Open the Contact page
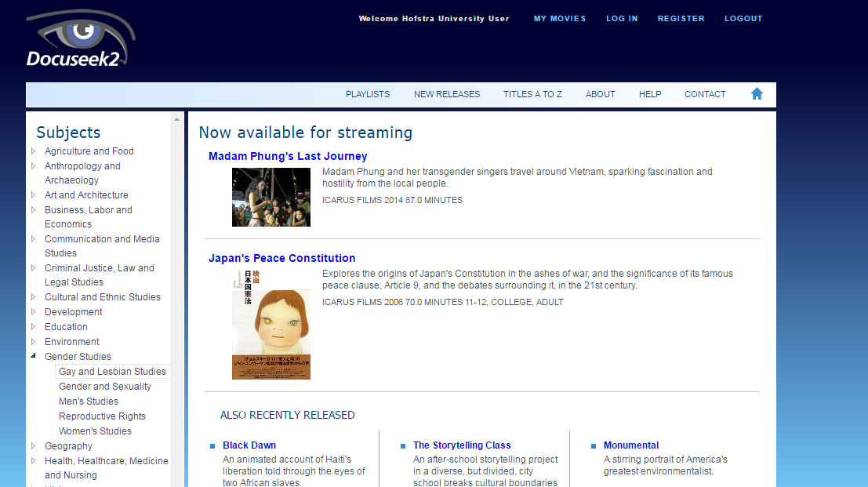Image resolution: width=868 pixels, height=487 pixels. (x=705, y=94)
